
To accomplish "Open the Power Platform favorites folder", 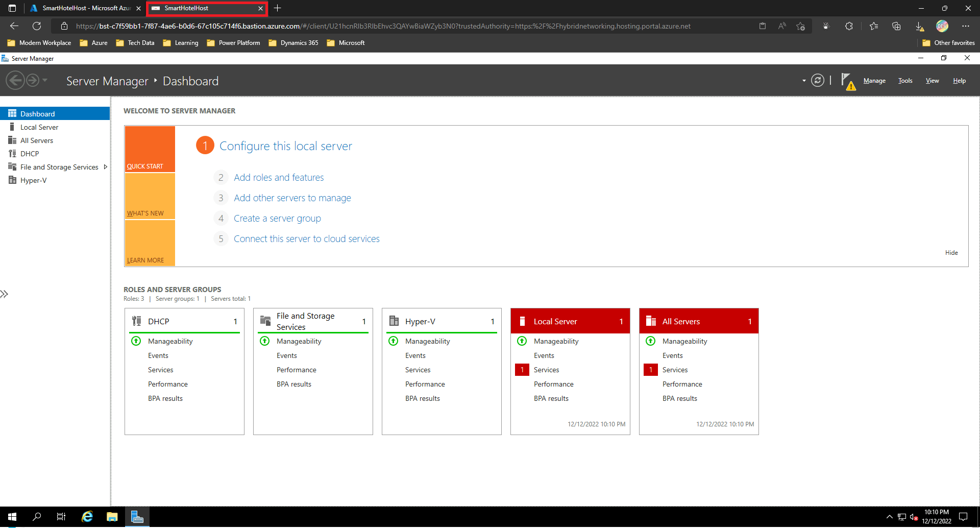I will 234,43.
